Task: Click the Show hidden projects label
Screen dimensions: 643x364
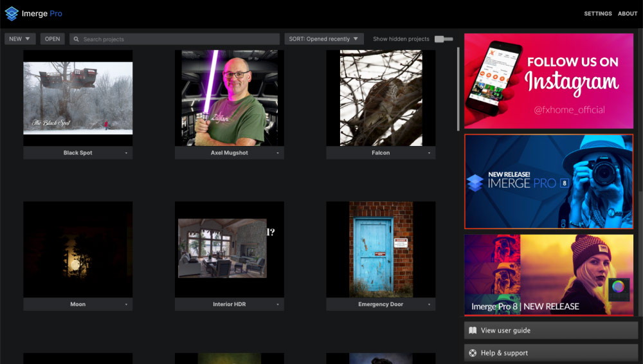Action: pos(401,39)
